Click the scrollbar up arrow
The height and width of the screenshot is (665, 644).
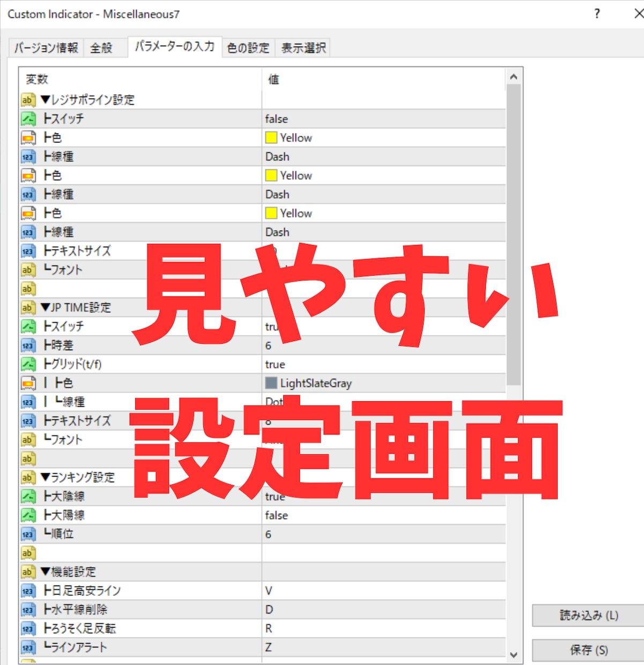pos(514,77)
